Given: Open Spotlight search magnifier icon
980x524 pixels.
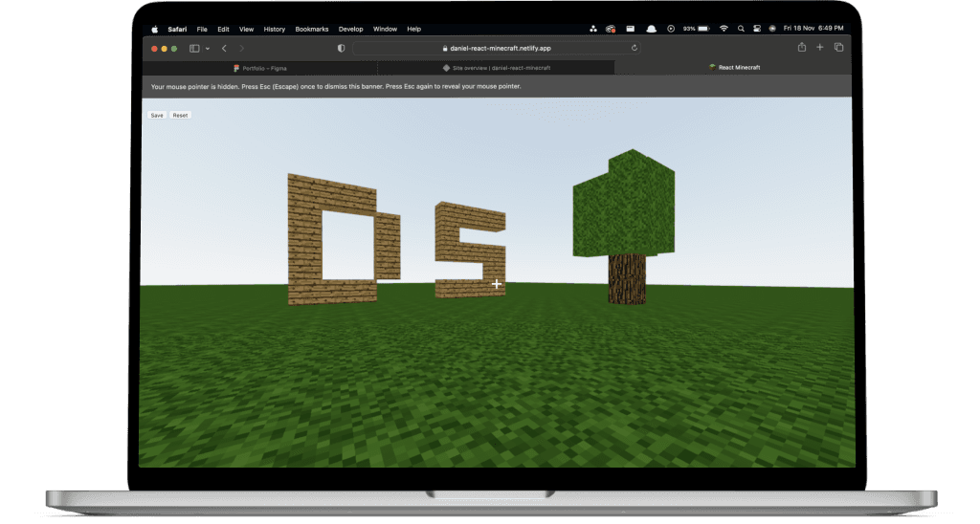Looking at the screenshot, I should 741,30.
